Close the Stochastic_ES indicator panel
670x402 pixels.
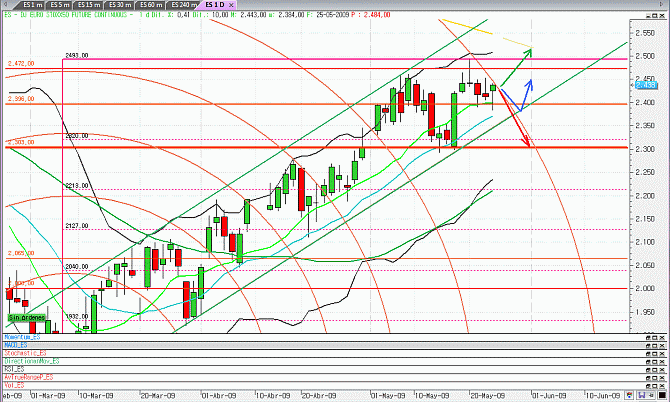pyautogui.click(x=662, y=354)
